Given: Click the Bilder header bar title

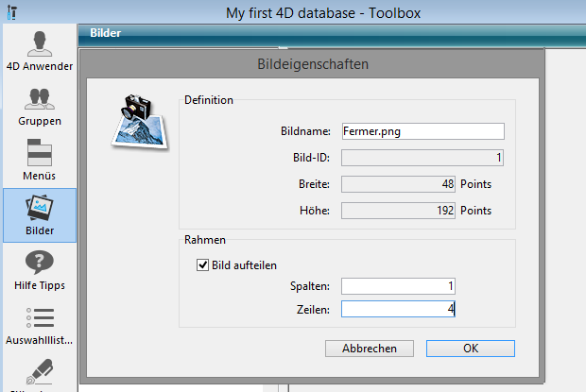Looking at the screenshot, I should tap(106, 33).
